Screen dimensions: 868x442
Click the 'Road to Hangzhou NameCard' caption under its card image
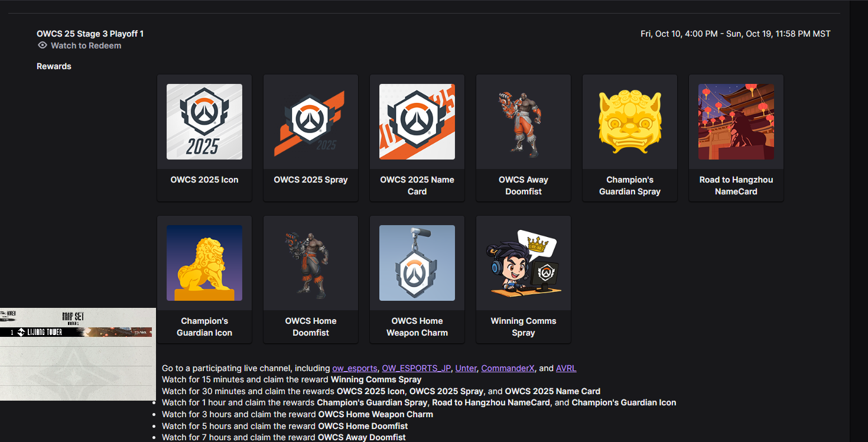736,186
